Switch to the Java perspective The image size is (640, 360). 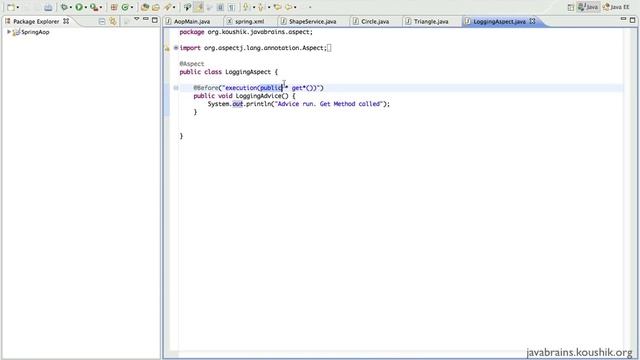pyautogui.click(x=588, y=7)
